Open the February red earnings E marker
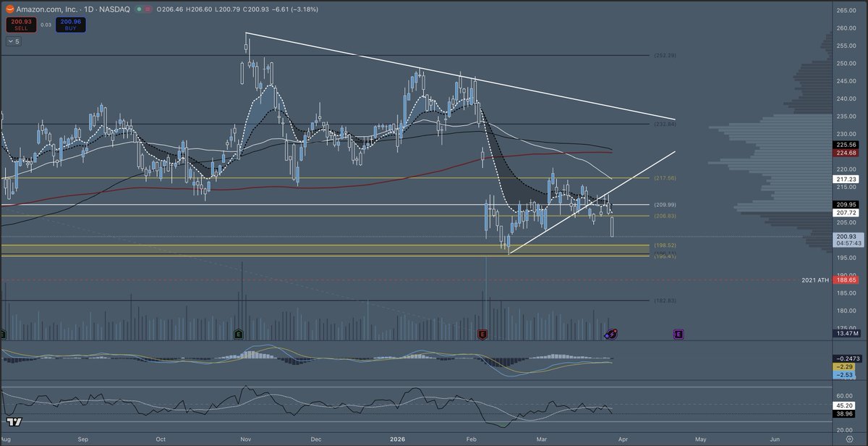868x446 pixels. tap(482, 334)
